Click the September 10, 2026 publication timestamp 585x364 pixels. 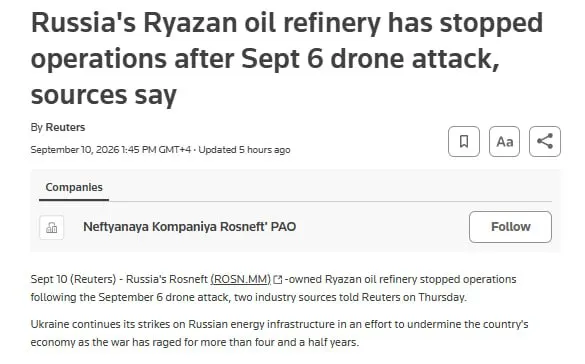click(x=110, y=150)
